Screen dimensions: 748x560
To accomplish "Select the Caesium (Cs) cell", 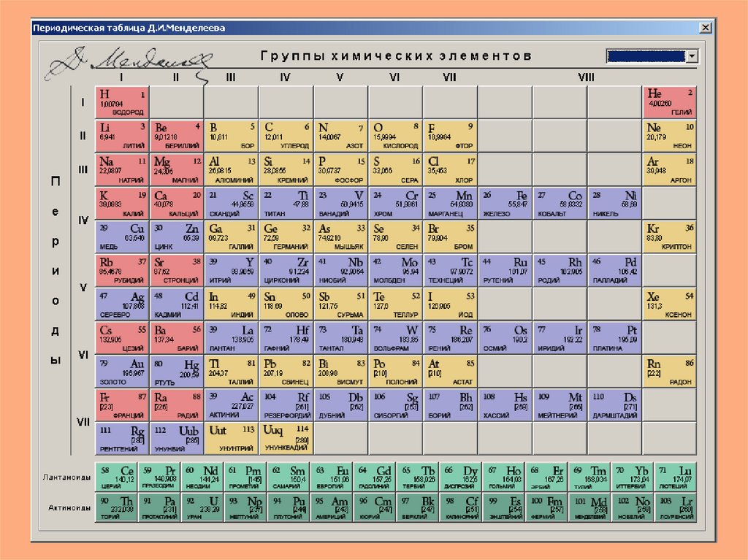I will click(x=122, y=338).
